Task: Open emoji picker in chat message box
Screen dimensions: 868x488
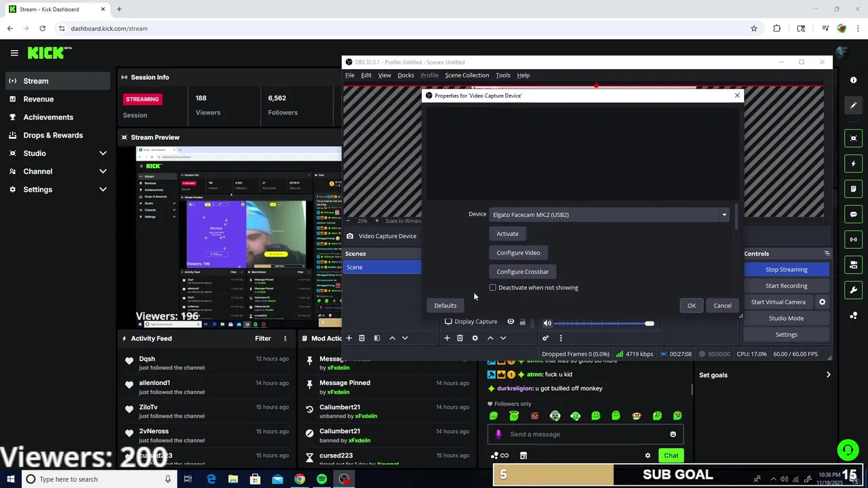Action: [x=673, y=434]
